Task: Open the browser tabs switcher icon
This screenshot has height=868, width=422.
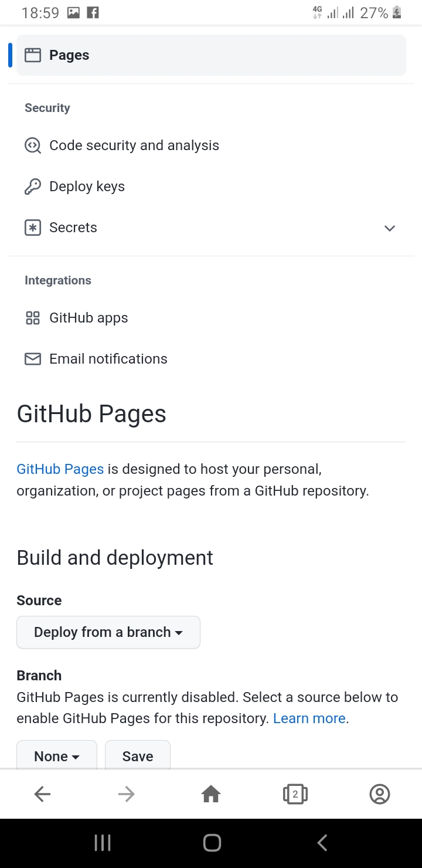Action: click(x=295, y=794)
